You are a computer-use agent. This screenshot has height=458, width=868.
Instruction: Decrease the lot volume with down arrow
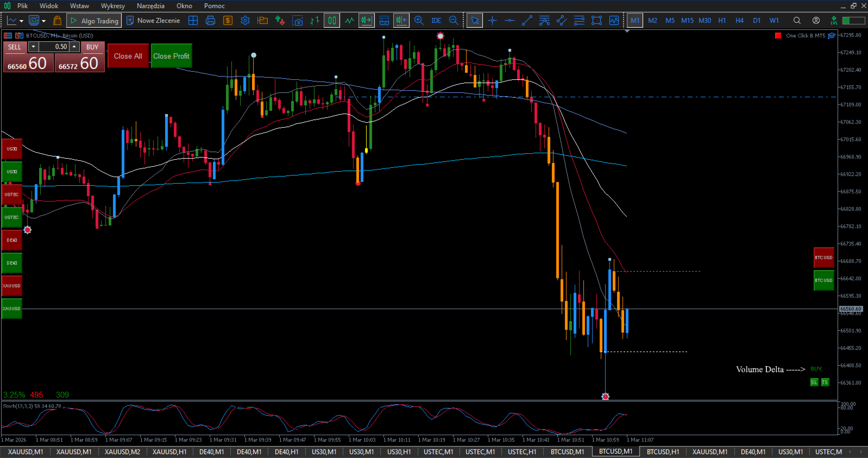33,47
